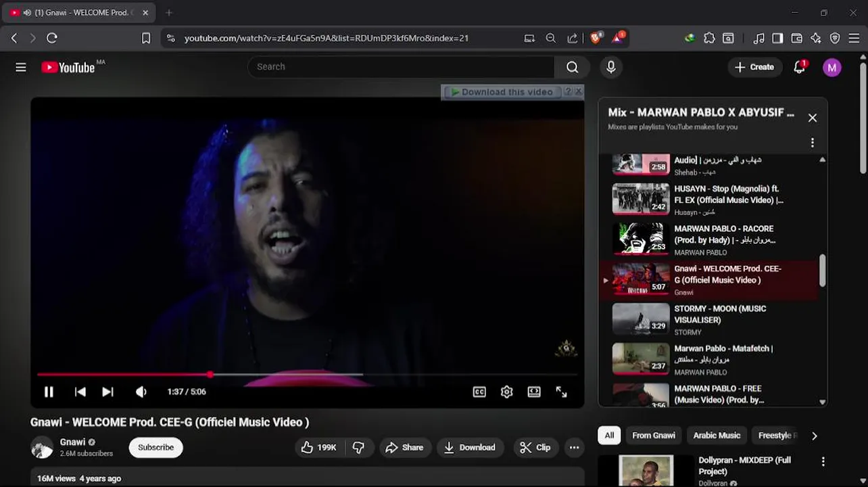Play MARWAN PABLO - FREE from playlist
The image size is (868, 487).
708,394
